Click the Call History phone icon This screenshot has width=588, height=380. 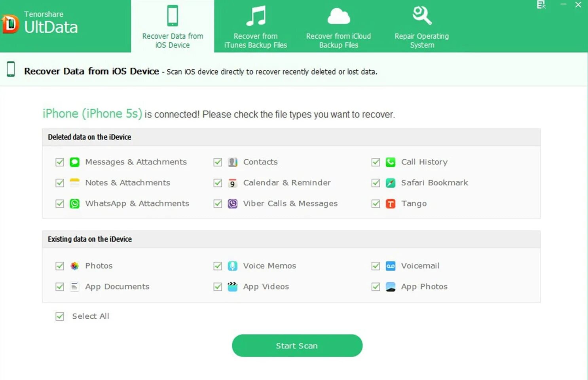click(x=391, y=162)
